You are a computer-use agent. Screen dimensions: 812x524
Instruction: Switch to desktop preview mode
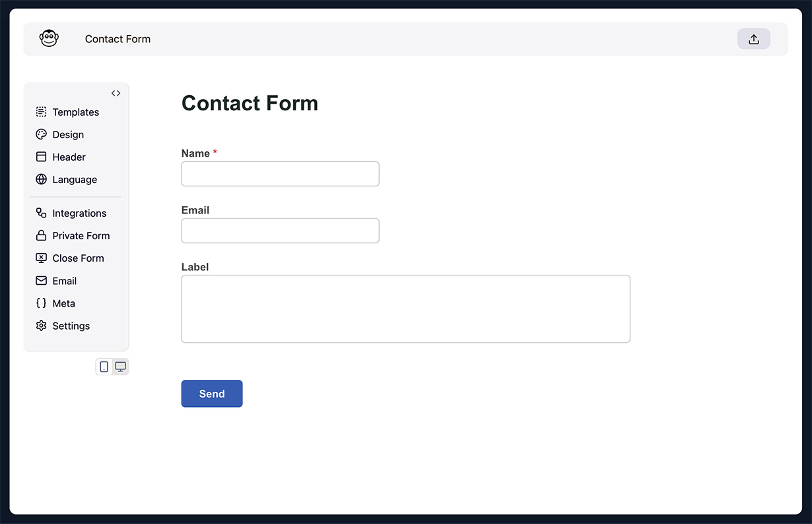point(120,366)
